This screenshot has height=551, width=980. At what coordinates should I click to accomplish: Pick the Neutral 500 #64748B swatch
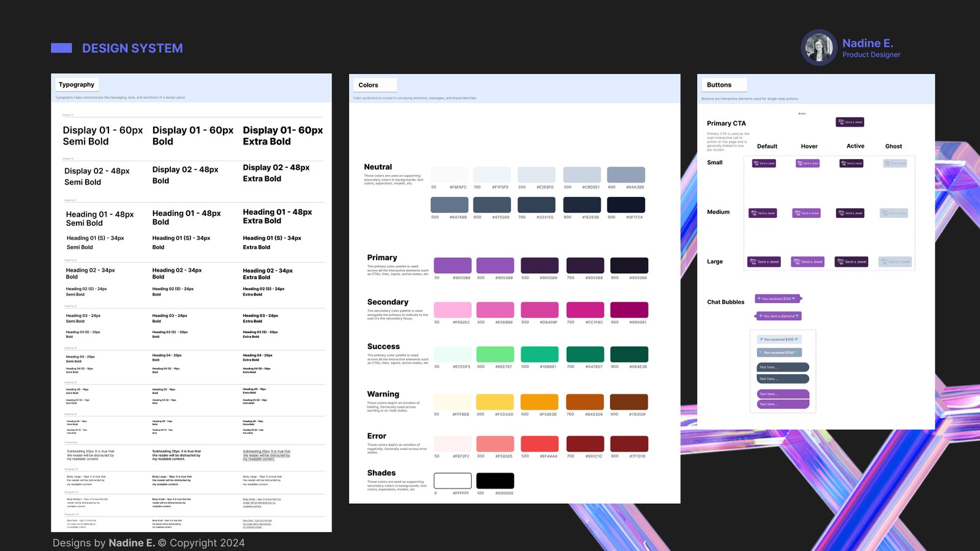(x=450, y=204)
